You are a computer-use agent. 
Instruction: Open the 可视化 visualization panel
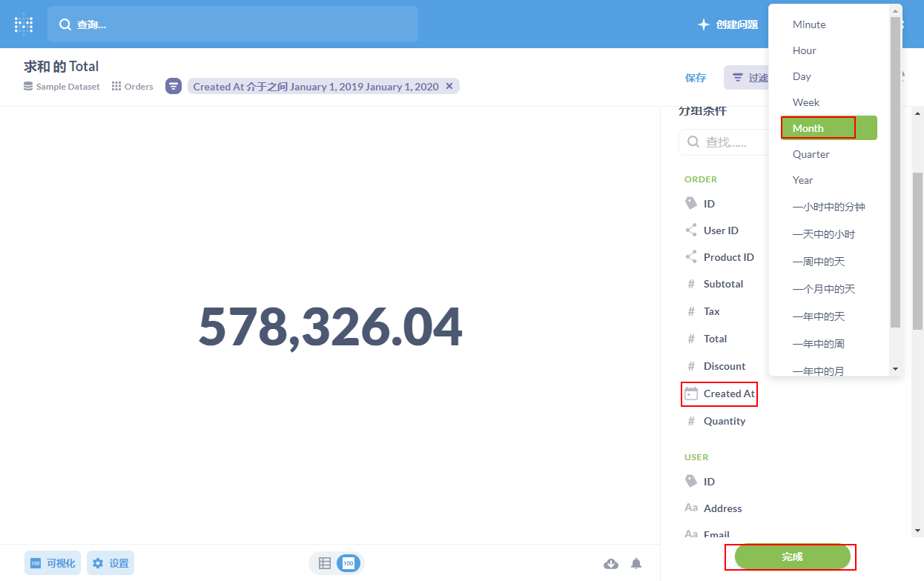[x=53, y=563]
